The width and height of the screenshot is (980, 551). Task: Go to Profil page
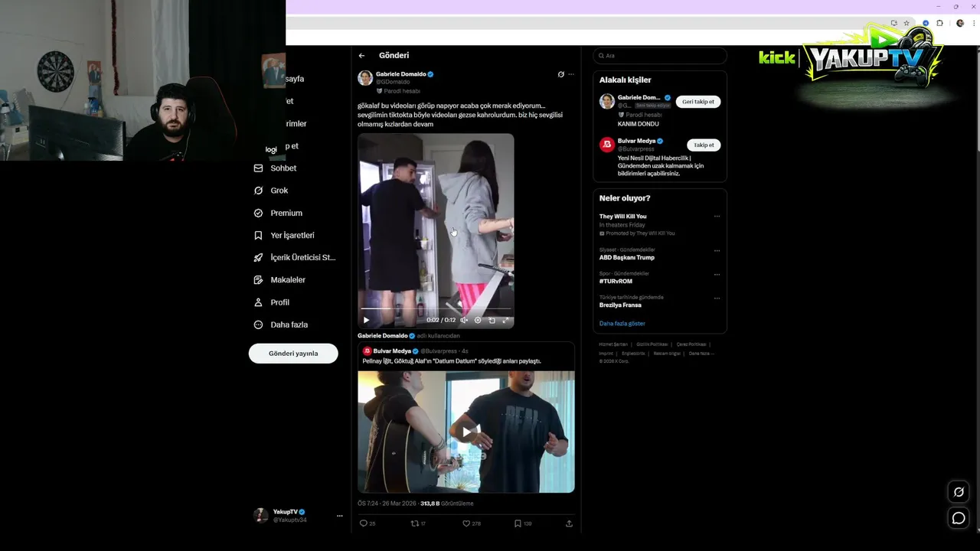[x=271, y=302]
